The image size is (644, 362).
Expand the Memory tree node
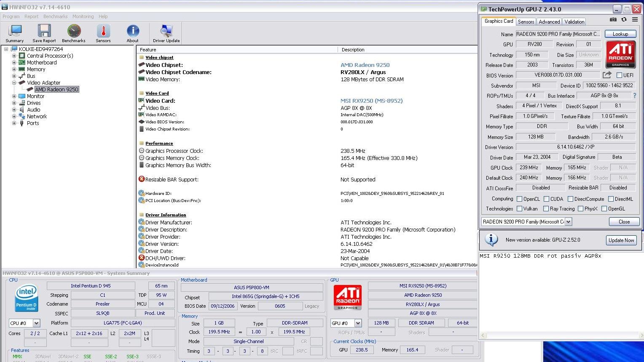pyautogui.click(x=14, y=69)
